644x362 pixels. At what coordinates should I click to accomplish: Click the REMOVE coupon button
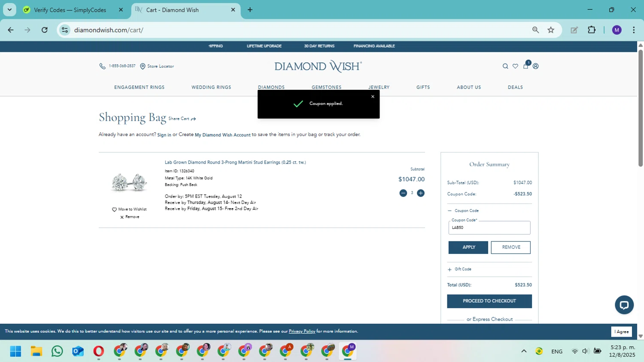[511, 247]
